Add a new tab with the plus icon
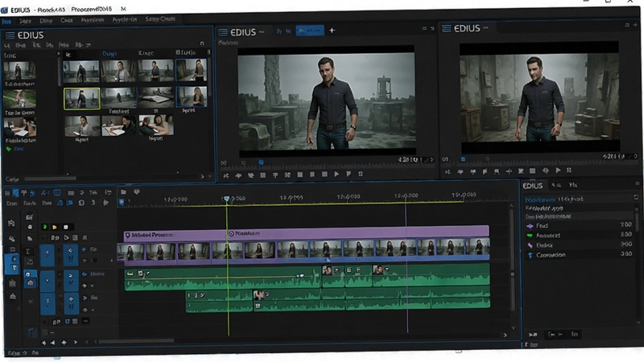This screenshot has height=362, width=644. point(332,31)
